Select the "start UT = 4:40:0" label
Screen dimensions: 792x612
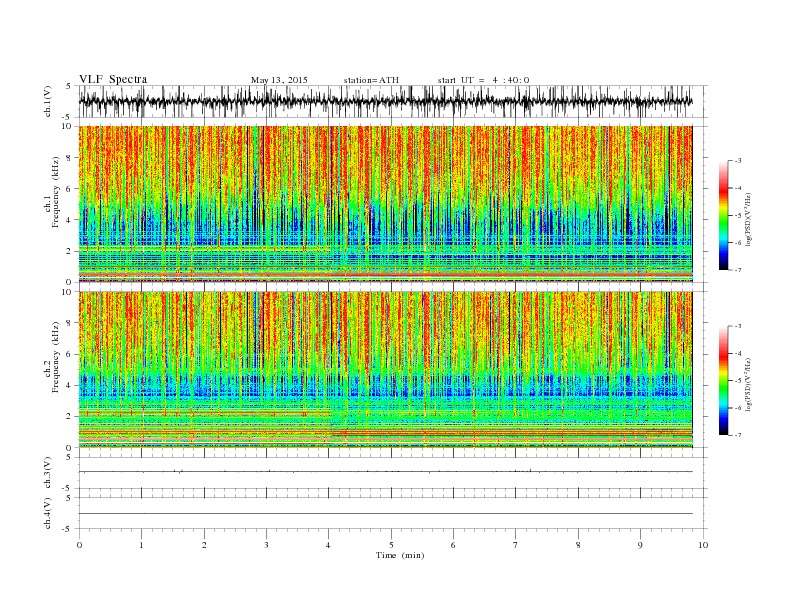pos(483,80)
